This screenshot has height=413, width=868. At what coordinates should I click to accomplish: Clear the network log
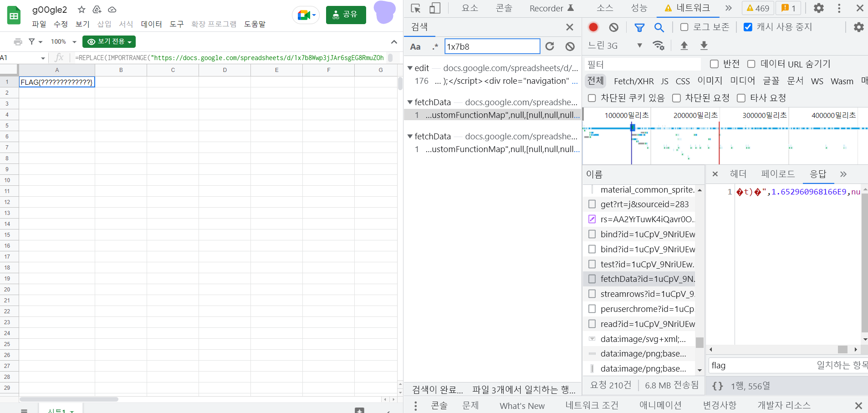614,27
